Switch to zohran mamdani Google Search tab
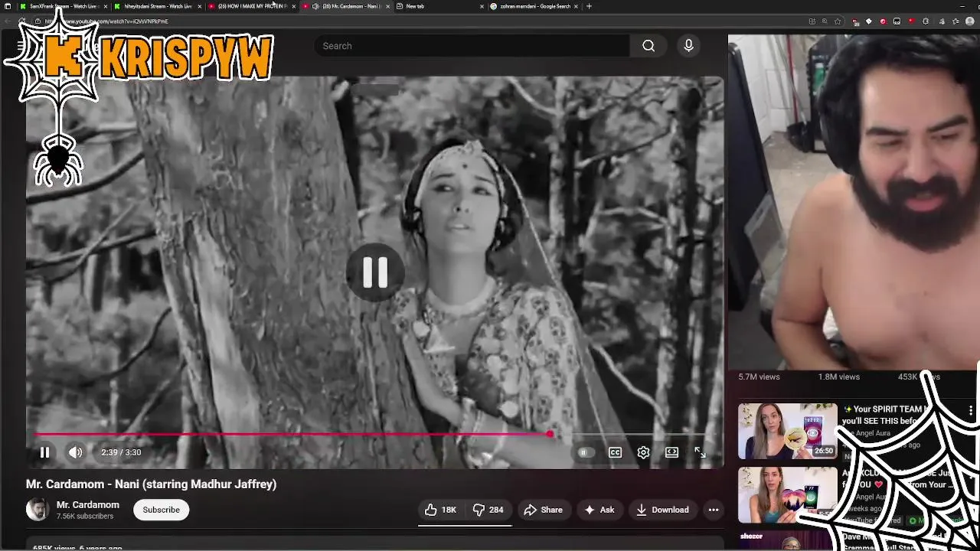980x551 pixels. 534,6
